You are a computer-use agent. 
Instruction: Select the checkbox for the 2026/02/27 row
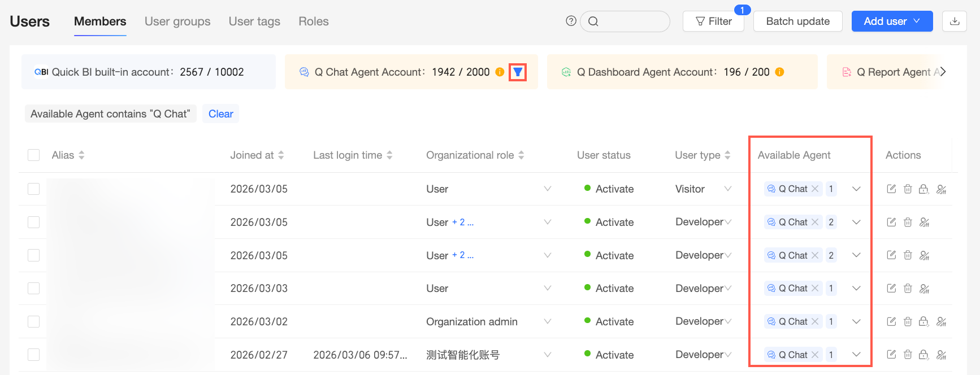34,355
